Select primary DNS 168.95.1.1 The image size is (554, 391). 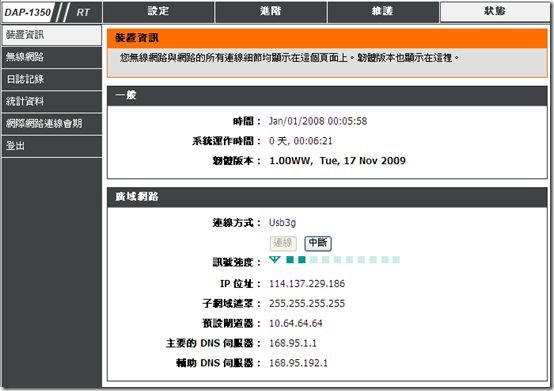pyautogui.click(x=293, y=343)
